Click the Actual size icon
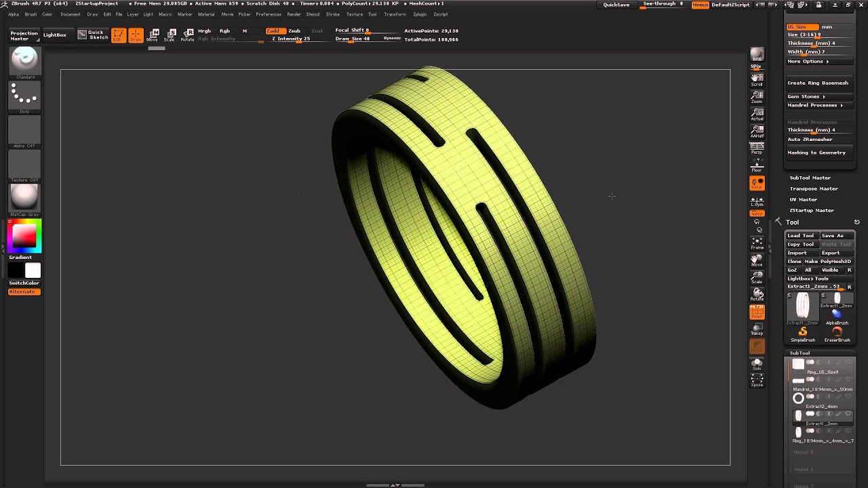This screenshot has width=868, height=488. click(757, 113)
